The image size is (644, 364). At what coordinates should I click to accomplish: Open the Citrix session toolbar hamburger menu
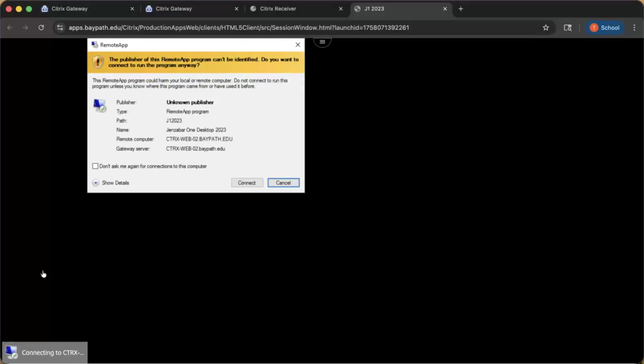[322, 42]
